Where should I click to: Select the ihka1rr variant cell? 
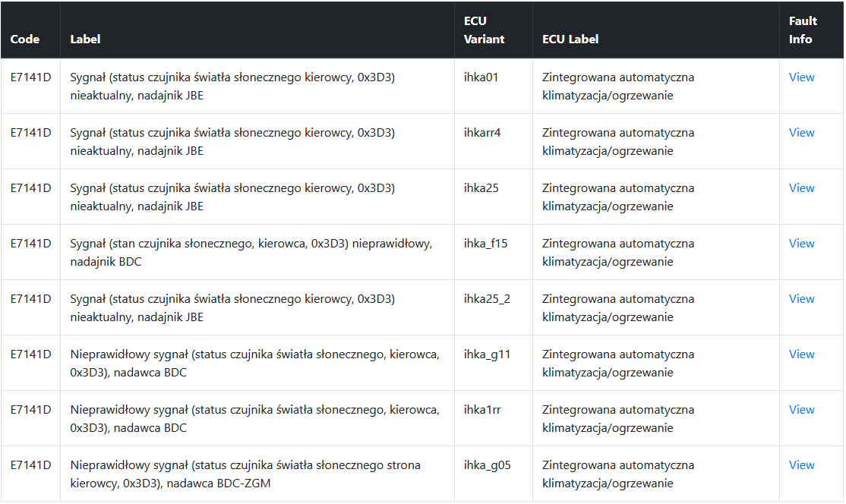point(482,410)
